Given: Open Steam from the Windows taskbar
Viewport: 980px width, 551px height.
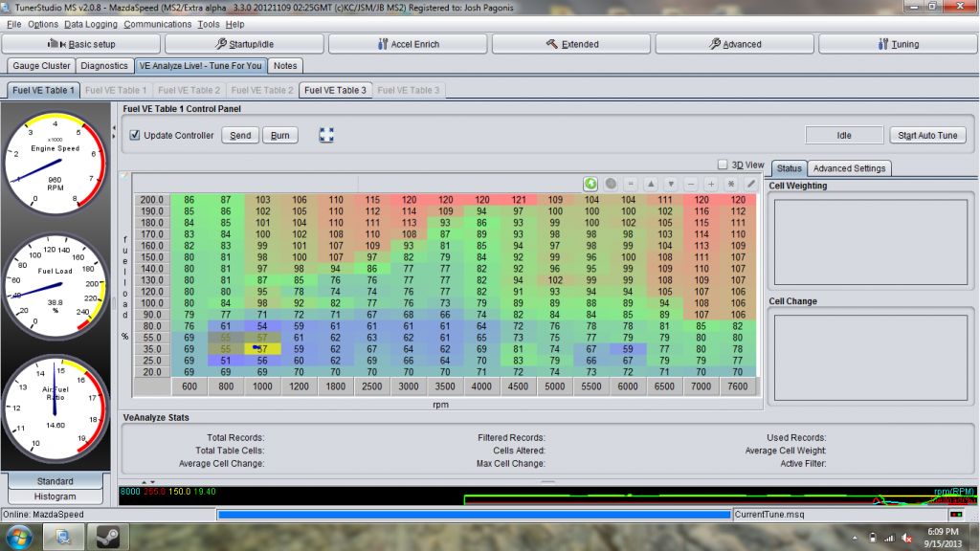Looking at the screenshot, I should click(103, 536).
